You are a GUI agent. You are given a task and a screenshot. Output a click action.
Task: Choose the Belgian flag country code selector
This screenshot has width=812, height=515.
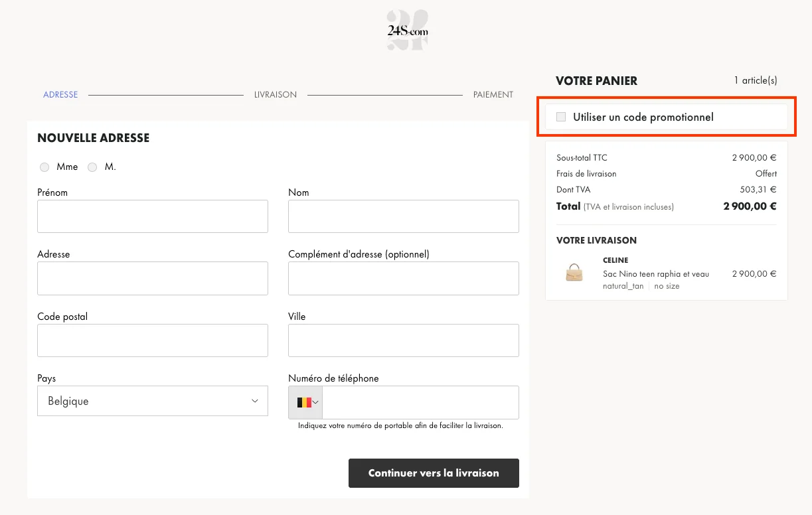tap(305, 402)
